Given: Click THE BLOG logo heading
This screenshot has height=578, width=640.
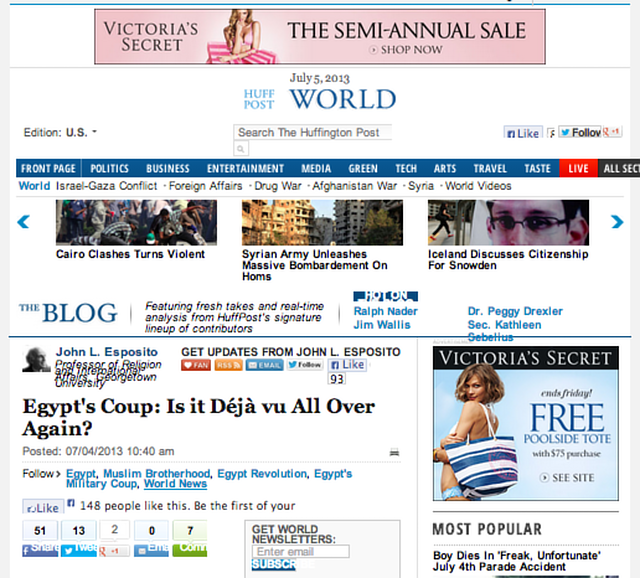Looking at the screenshot, I should click(x=68, y=313).
